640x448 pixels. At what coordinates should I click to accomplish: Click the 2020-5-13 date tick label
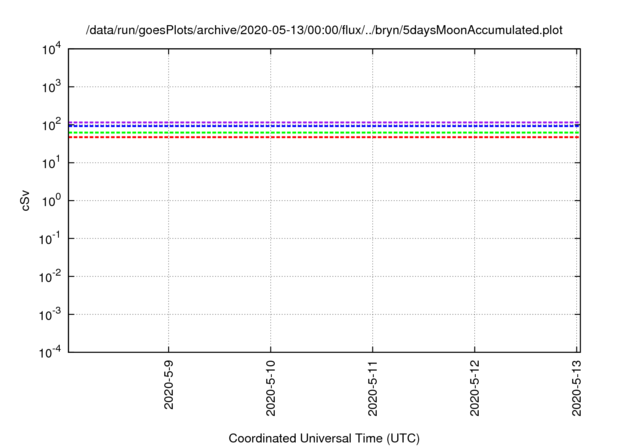[x=576, y=388]
